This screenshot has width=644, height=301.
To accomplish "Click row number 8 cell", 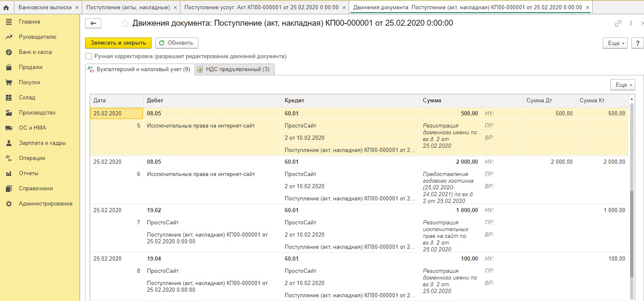I will (x=139, y=271).
